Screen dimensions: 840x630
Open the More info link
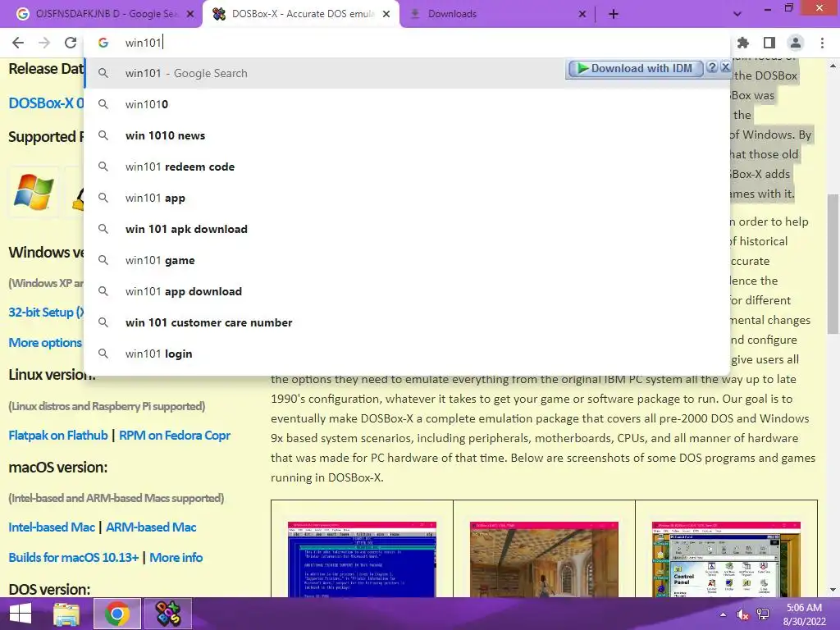tap(176, 558)
